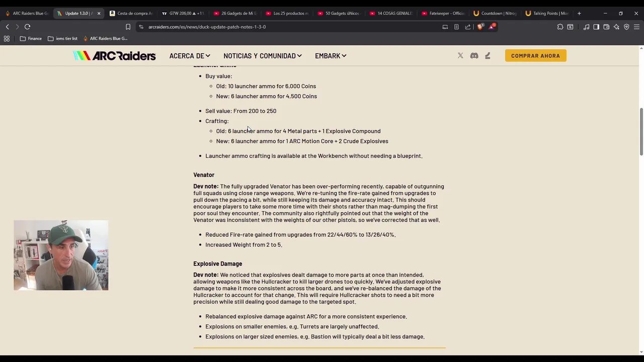Expand the EMBARK dropdown menu
This screenshot has width=644, height=362.
click(x=331, y=56)
